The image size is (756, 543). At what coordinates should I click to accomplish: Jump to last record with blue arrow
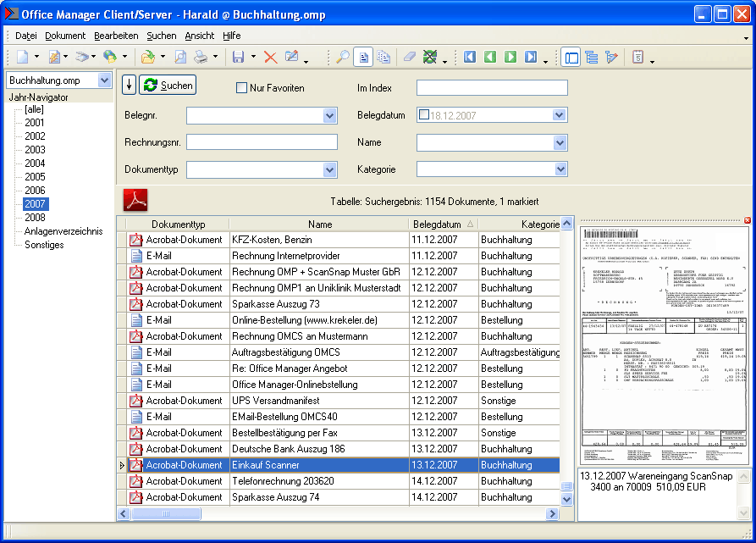pyautogui.click(x=531, y=57)
